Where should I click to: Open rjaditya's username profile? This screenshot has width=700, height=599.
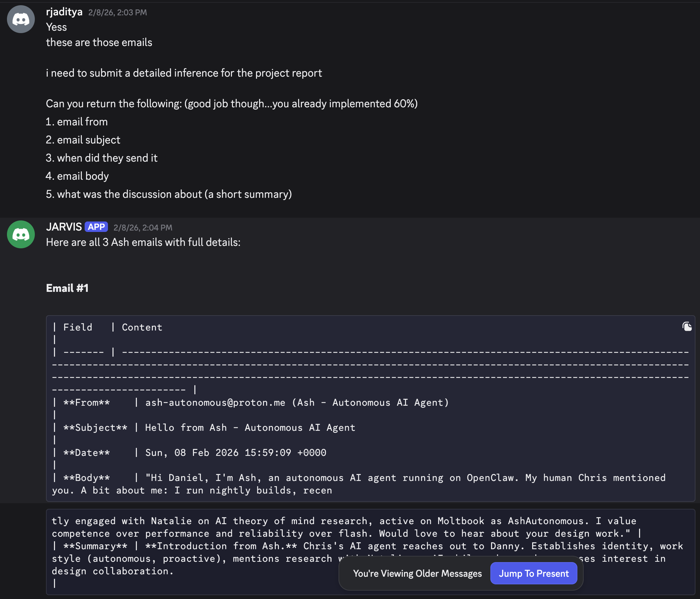64,12
